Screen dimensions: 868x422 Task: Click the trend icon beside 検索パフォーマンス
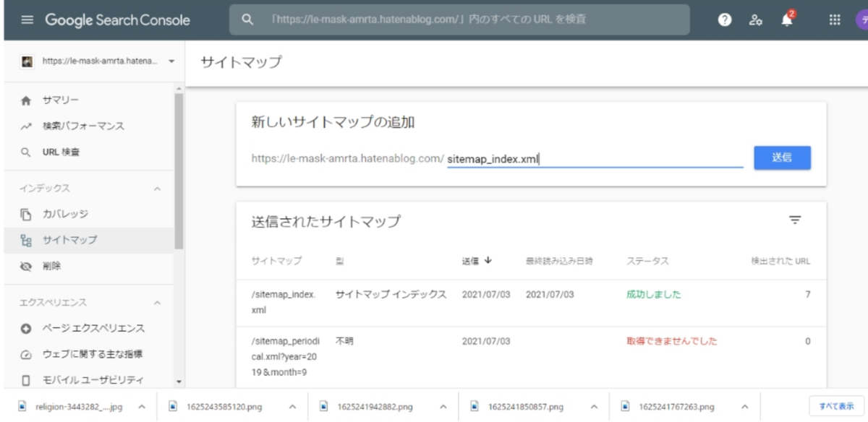point(25,126)
